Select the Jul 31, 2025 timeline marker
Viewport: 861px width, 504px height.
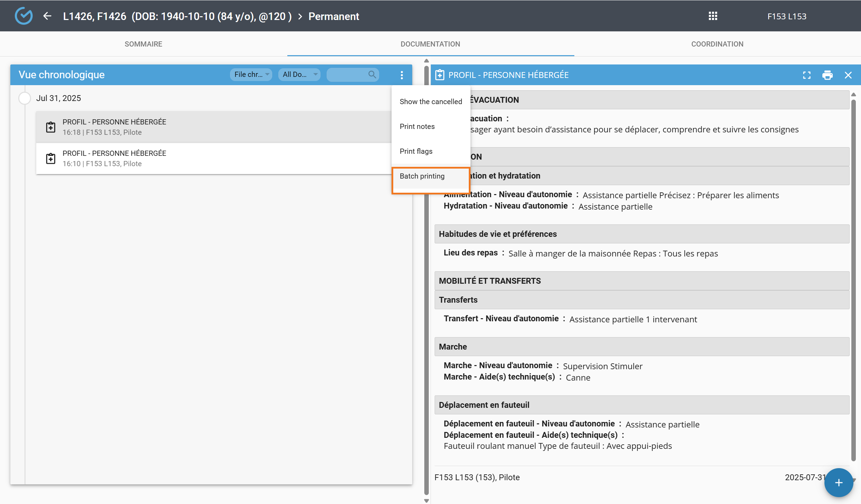[x=24, y=98]
